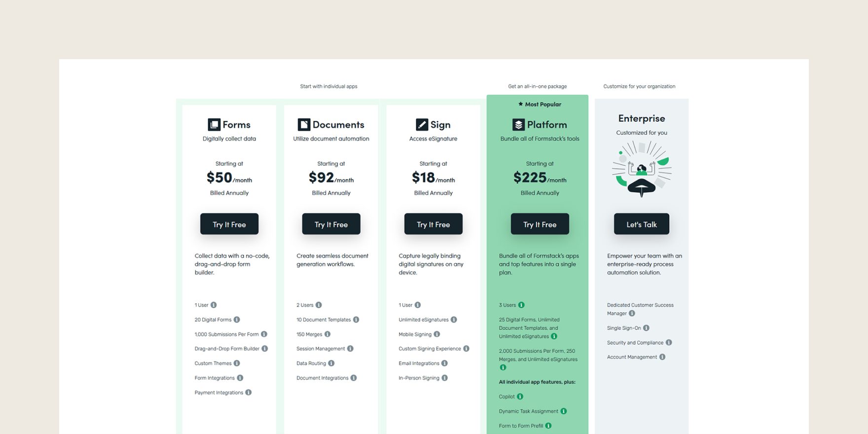Image resolution: width=868 pixels, height=434 pixels.
Task: Show info for In-Person Signing
Action: pos(444,378)
